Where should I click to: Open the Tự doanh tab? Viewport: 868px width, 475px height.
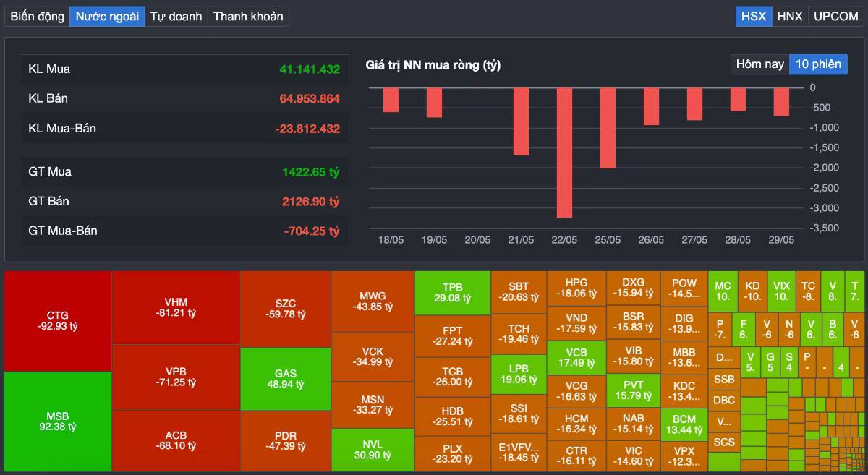click(176, 16)
